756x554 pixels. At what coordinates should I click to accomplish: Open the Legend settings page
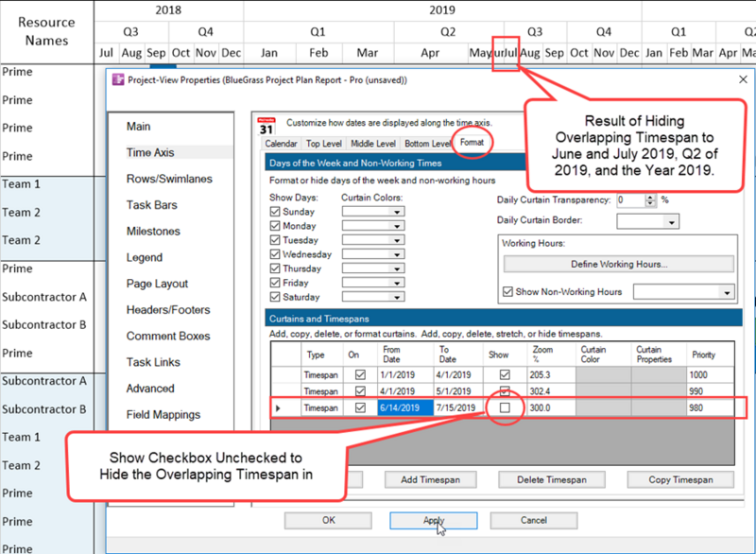(145, 257)
